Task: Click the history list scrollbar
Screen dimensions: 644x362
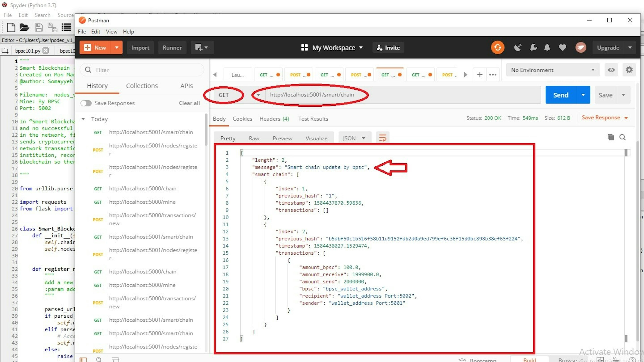Action: [206, 130]
